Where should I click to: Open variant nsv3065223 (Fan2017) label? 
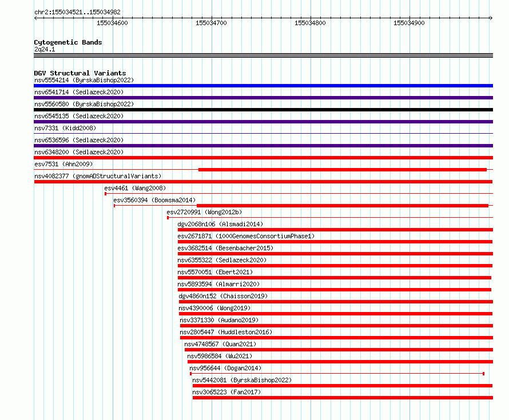pos(227,392)
